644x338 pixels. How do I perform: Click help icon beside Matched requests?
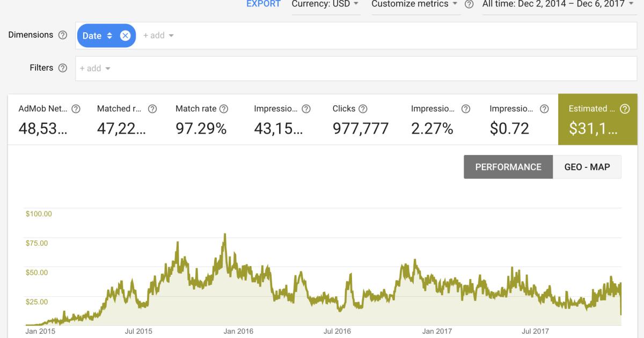152,109
